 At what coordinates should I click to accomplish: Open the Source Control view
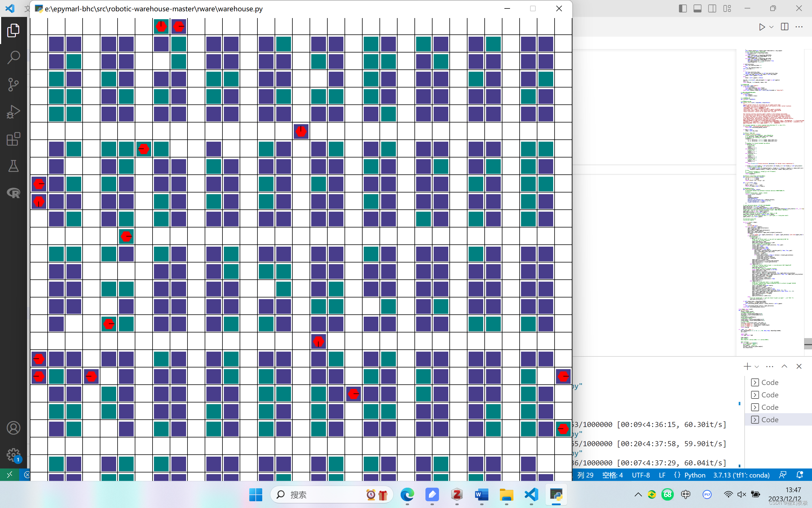coord(14,85)
